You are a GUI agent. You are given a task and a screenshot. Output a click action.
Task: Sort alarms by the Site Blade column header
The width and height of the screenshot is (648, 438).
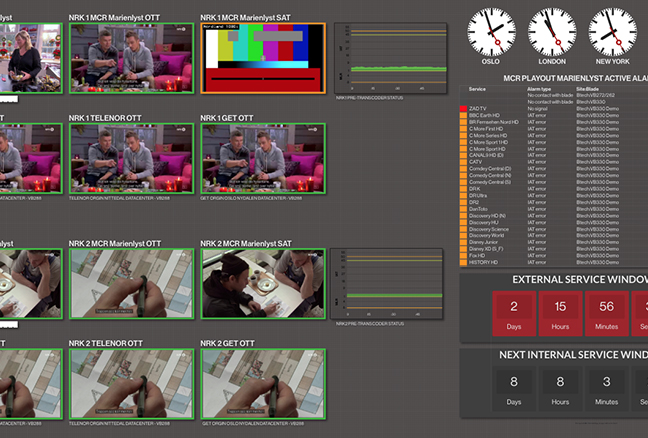(588, 89)
